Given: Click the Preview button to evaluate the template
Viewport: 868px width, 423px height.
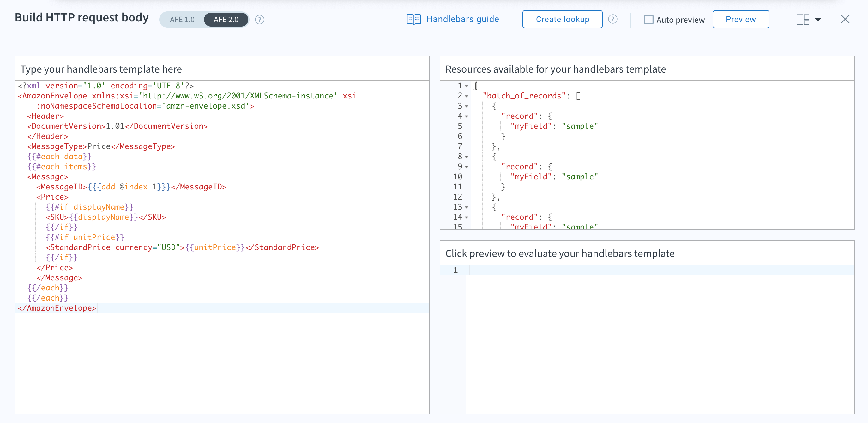Looking at the screenshot, I should pos(741,19).
